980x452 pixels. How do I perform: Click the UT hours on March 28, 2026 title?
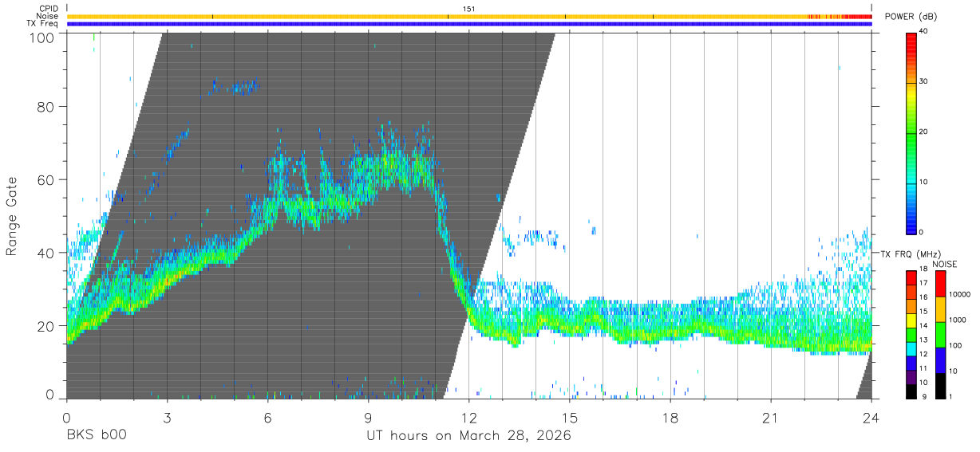(x=468, y=436)
